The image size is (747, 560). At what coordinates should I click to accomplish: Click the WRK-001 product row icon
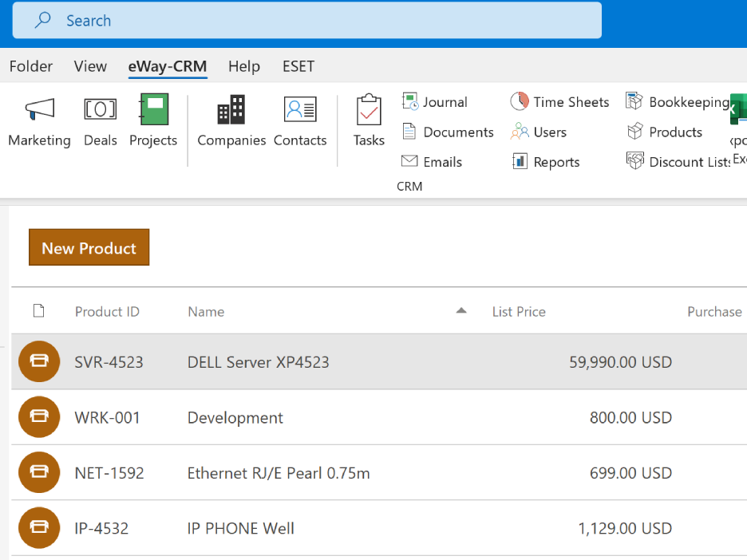(39, 416)
